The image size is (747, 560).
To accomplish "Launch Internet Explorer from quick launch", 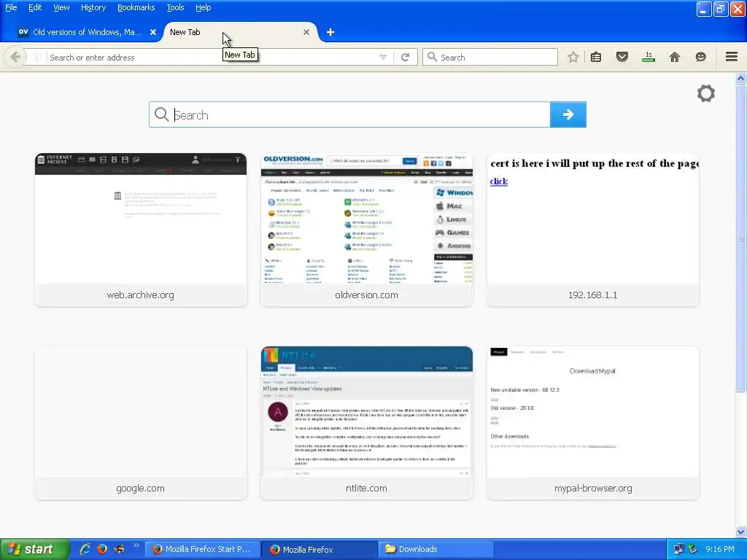I will (x=85, y=549).
